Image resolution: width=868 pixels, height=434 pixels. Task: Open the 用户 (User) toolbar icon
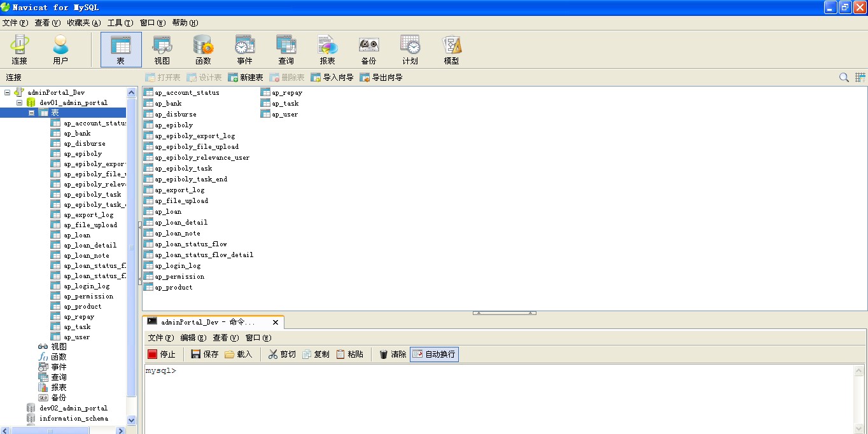coord(60,50)
